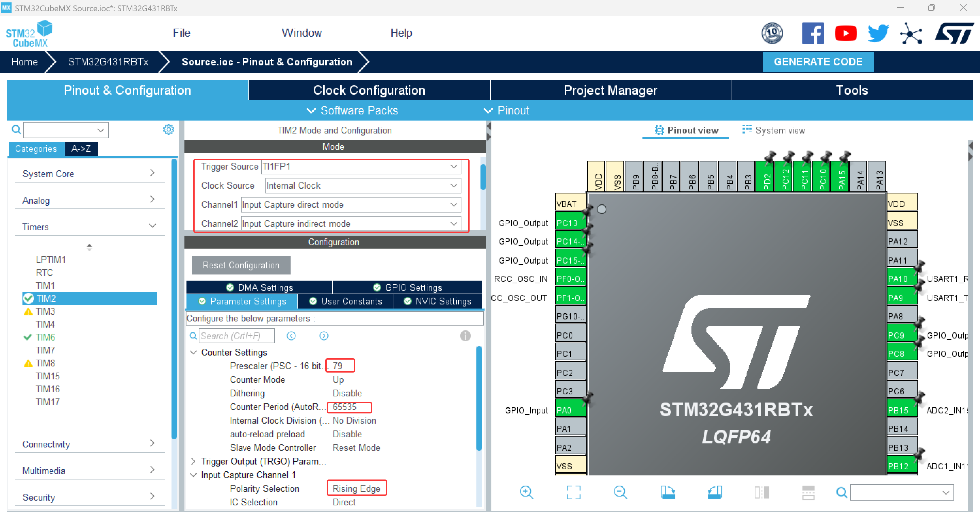
Task: Click the STM32G431RBTx breadcrumb
Action: click(x=108, y=62)
